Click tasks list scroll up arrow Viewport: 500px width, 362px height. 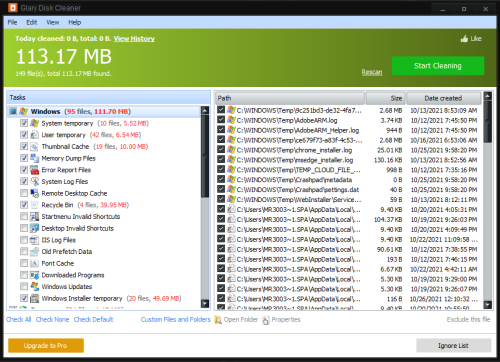(x=205, y=110)
